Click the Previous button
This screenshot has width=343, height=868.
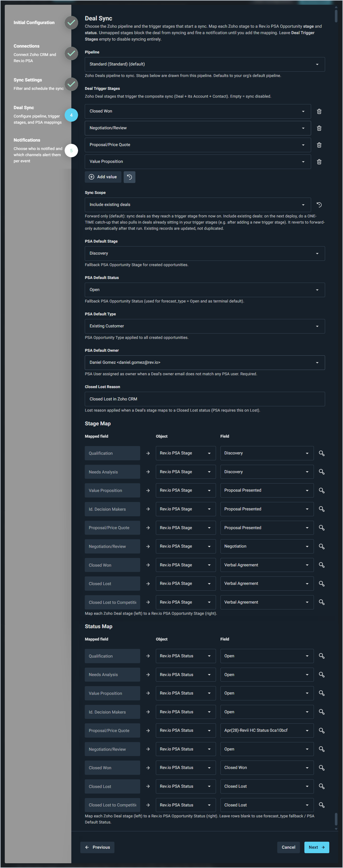coord(97,847)
